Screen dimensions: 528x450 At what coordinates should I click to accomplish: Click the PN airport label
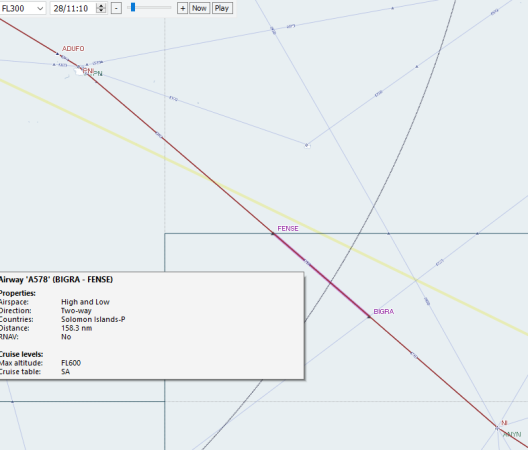(97, 73)
